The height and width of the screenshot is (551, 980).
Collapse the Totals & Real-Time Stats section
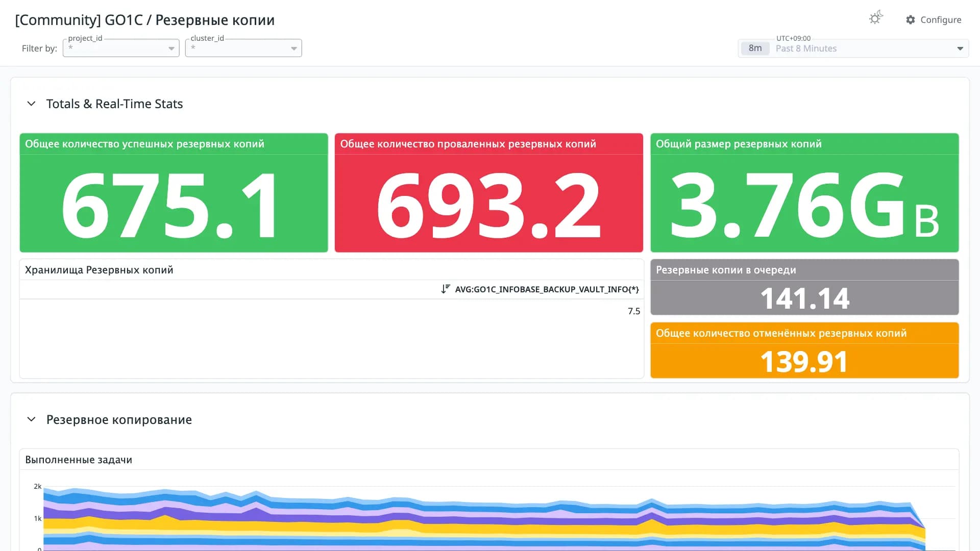(x=31, y=104)
